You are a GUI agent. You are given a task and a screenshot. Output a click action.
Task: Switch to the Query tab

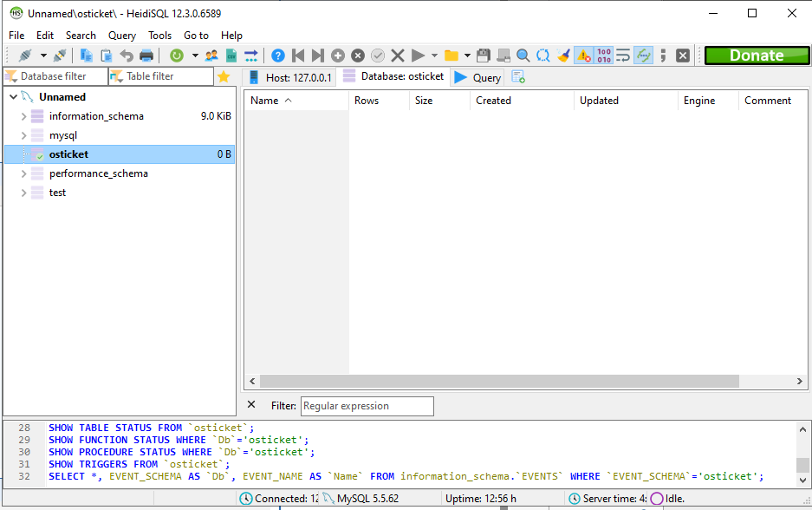click(x=477, y=77)
